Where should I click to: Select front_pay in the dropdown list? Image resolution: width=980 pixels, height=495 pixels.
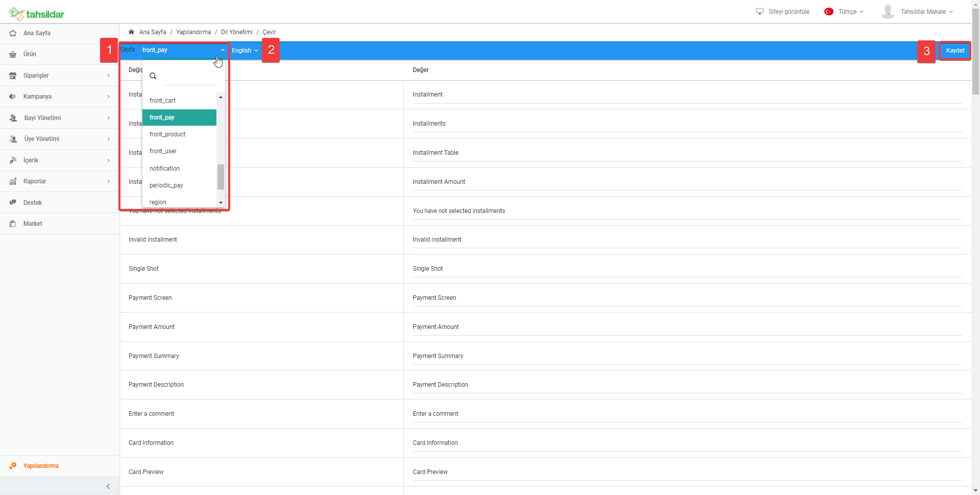click(x=179, y=117)
